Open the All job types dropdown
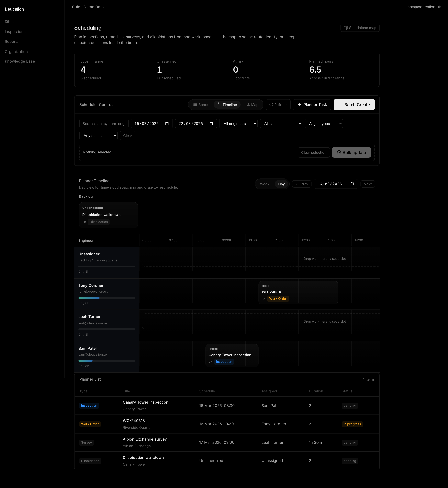Image resolution: width=448 pixels, height=488 pixels. (324, 124)
